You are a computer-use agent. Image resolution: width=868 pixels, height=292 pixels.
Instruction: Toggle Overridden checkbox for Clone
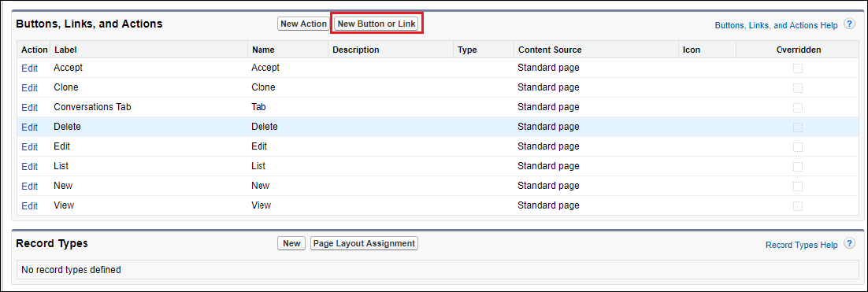coord(798,87)
